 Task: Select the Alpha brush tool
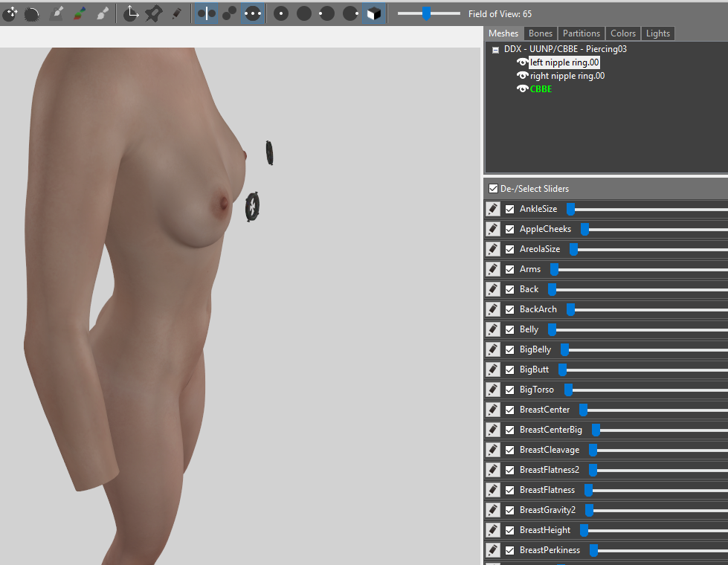[102, 14]
